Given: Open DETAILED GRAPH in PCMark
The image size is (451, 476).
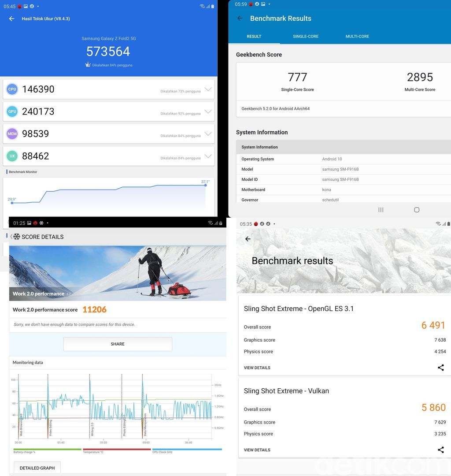Looking at the screenshot, I should 37,468.
